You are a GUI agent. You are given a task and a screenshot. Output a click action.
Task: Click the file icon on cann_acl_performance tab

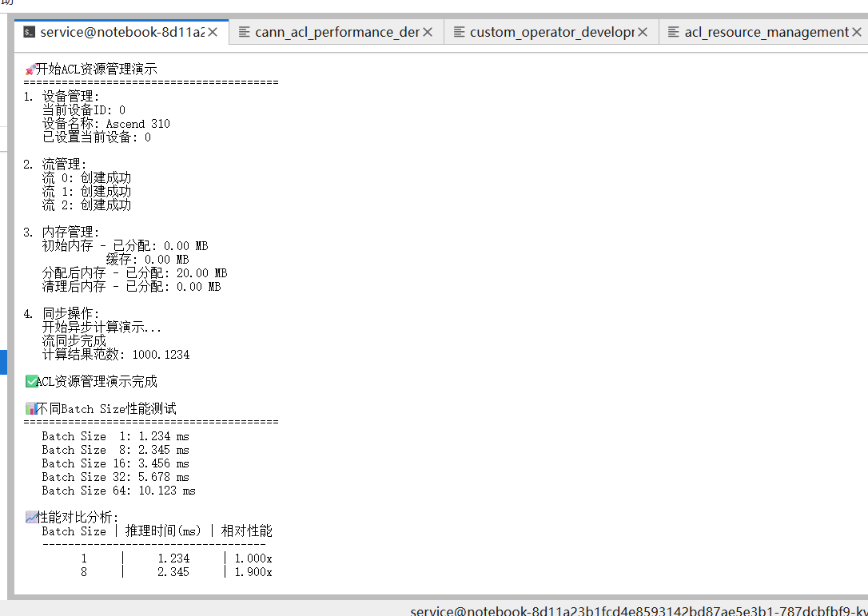point(244,32)
